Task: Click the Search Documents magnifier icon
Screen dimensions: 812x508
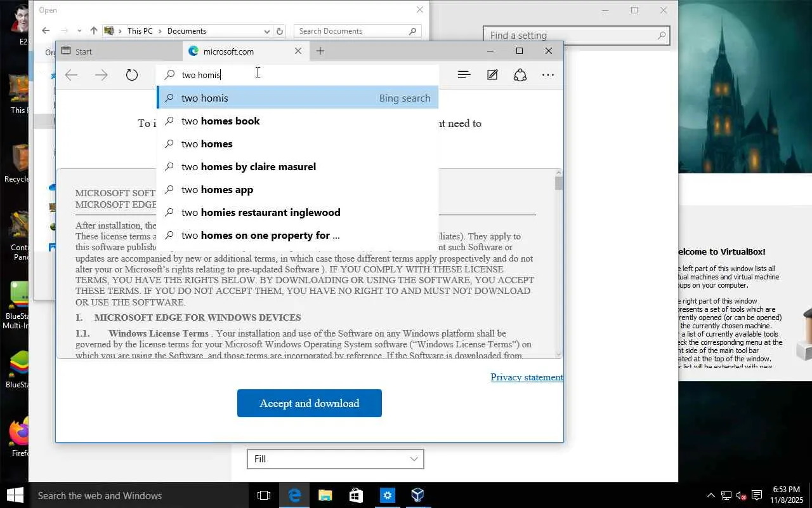Action: [x=413, y=30]
